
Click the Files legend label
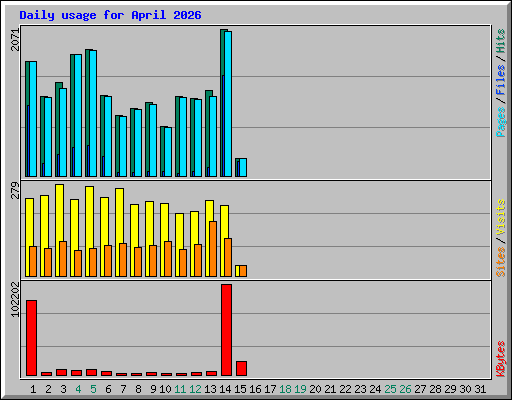(x=501, y=79)
